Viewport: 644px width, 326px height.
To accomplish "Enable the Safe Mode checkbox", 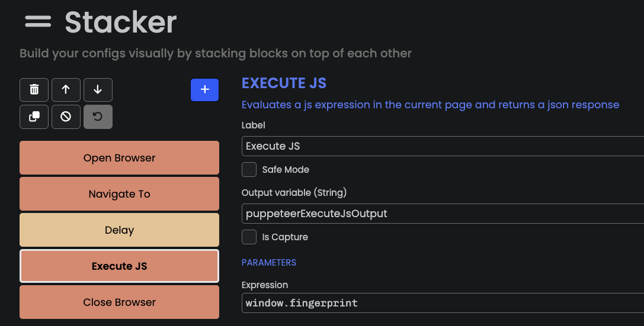I will (x=249, y=170).
